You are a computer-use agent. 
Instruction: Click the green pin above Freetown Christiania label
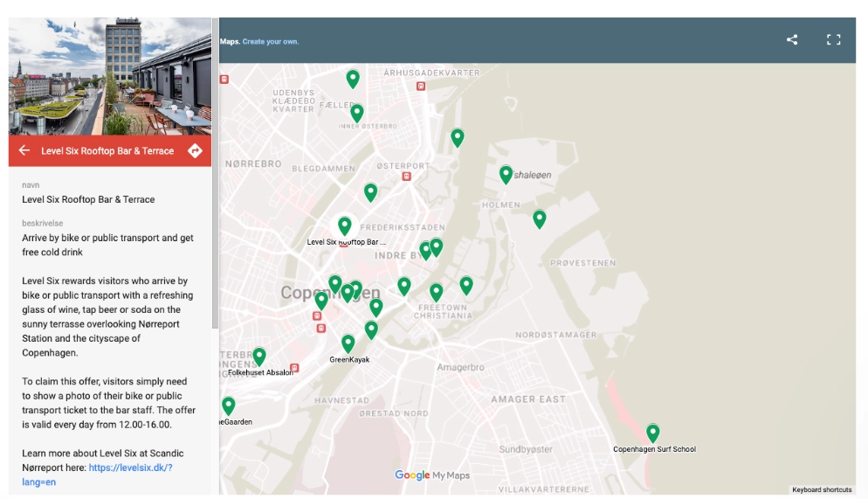click(x=437, y=292)
